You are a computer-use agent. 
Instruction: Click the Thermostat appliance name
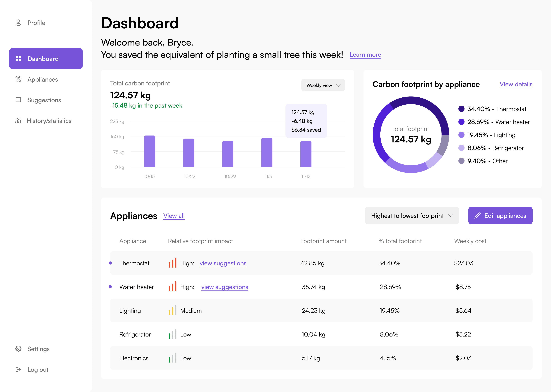(134, 263)
